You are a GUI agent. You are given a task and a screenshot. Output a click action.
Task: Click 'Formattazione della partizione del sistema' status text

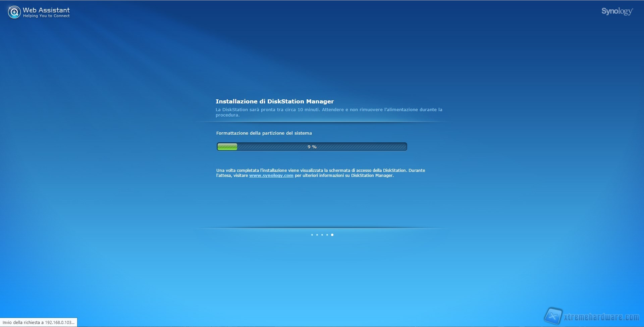tap(264, 133)
